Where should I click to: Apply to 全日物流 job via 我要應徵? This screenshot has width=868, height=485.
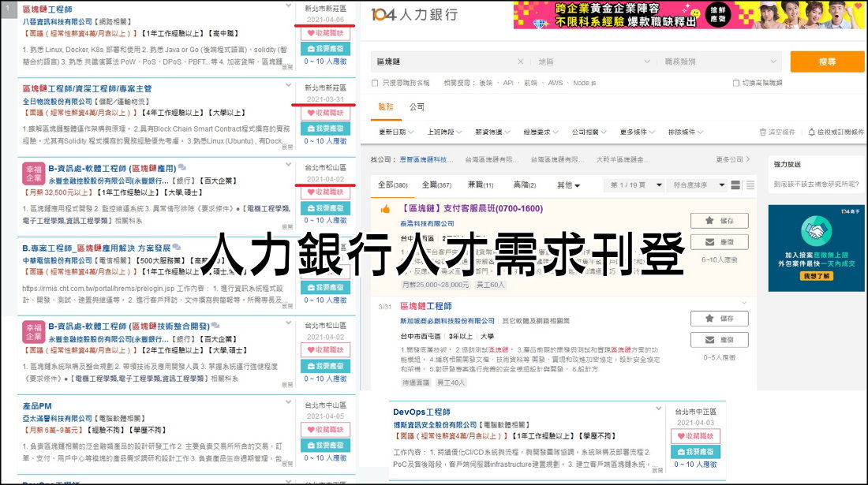point(325,129)
